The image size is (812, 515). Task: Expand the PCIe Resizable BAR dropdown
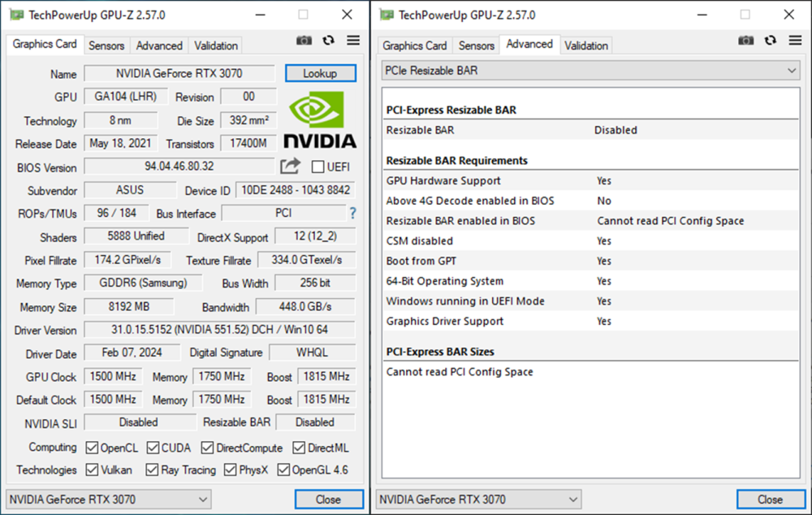pos(591,71)
